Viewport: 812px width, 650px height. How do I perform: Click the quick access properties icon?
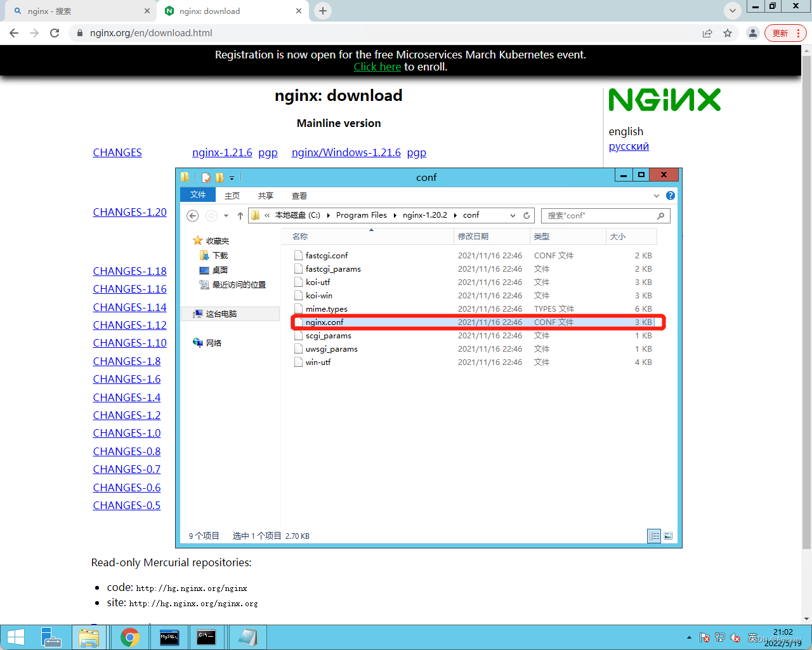pos(206,178)
